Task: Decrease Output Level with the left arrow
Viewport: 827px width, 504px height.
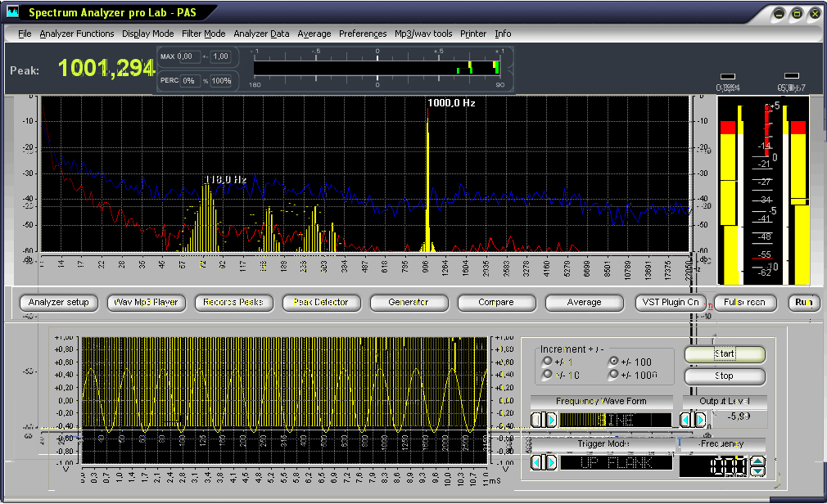Action: 685,420
